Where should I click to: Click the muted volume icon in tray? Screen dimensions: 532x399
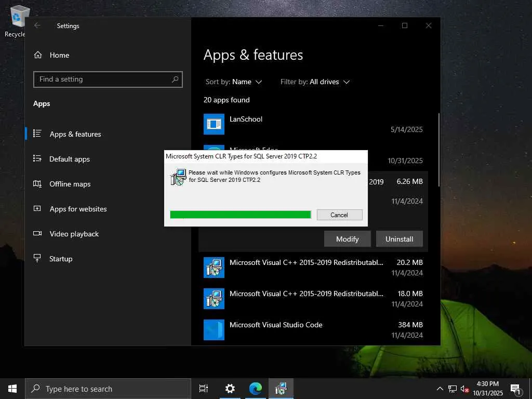[x=464, y=389]
